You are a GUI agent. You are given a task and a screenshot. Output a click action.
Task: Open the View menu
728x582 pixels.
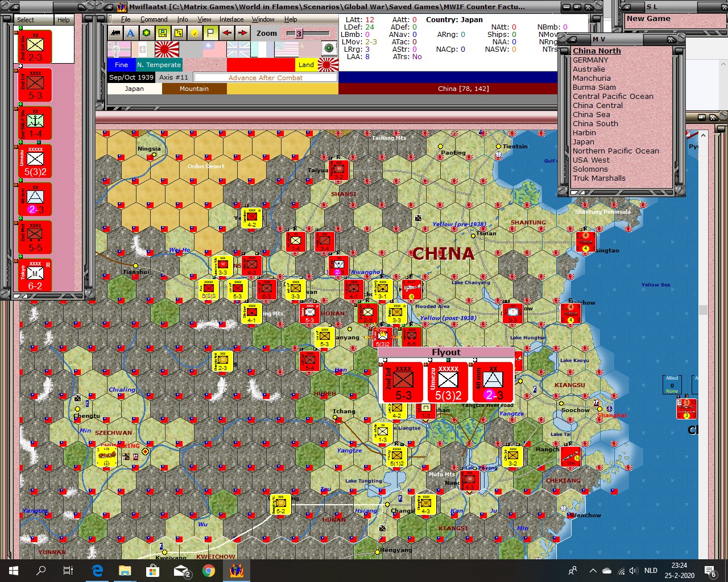tap(204, 19)
